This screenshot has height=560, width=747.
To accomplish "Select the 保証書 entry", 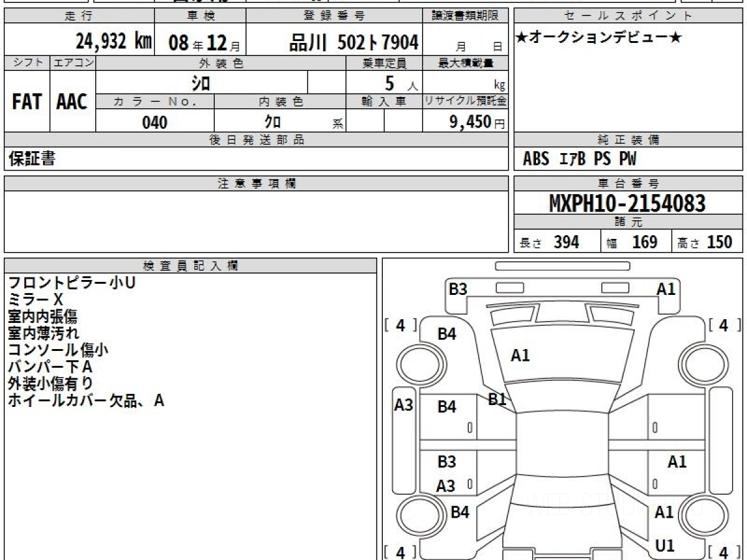I will (32, 159).
